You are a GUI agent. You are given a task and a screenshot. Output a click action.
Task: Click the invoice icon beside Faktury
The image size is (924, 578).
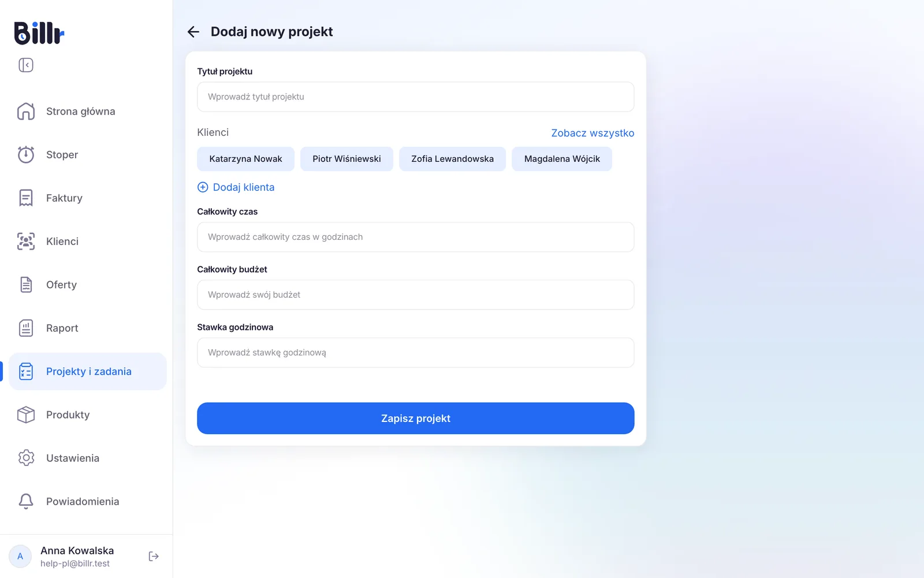pos(26,198)
